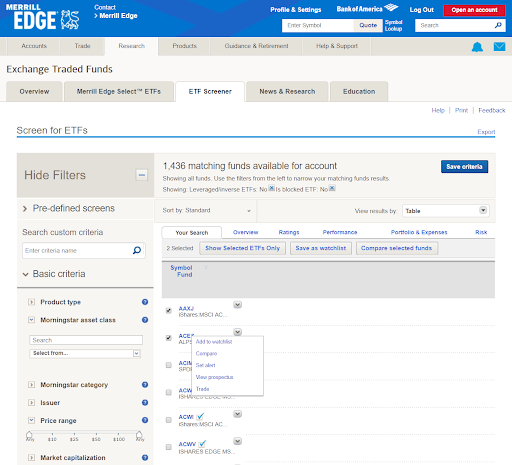Open the notifications bell icon
This screenshot has width=512, height=465.
point(477,47)
